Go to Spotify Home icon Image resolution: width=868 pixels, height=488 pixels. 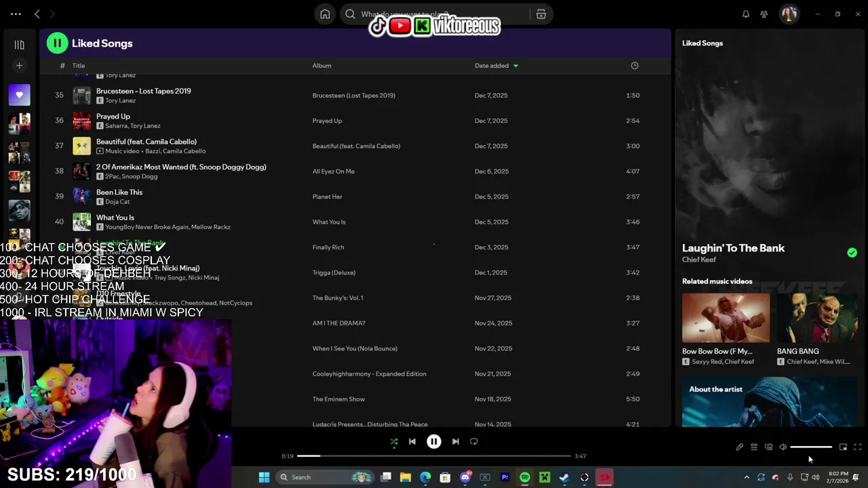coord(325,14)
